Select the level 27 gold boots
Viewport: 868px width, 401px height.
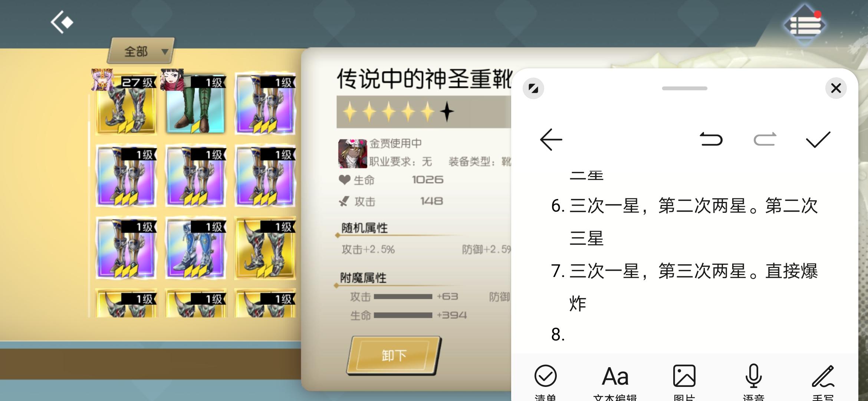click(x=126, y=103)
